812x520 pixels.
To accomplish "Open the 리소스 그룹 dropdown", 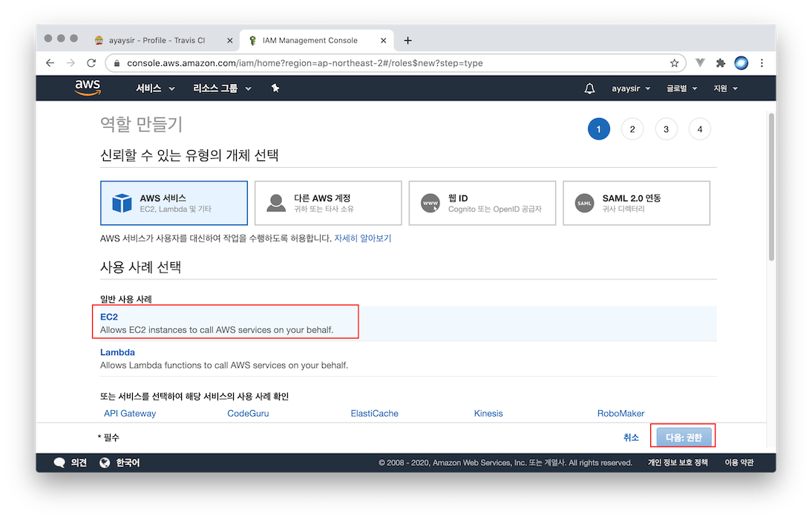I will [222, 88].
